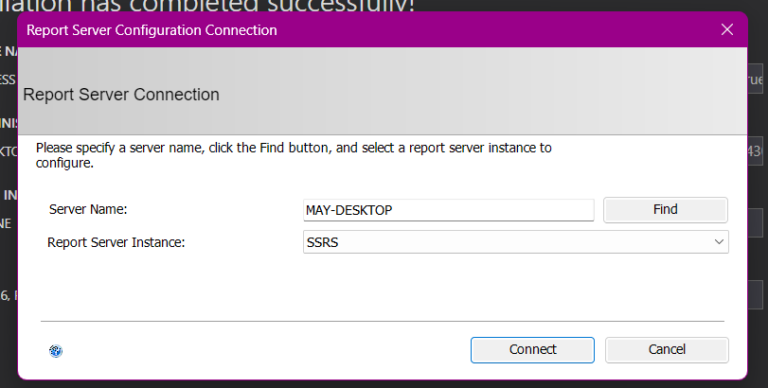Image resolution: width=768 pixels, height=388 pixels.
Task: Click the background field showing '43'
Action: 755,151
